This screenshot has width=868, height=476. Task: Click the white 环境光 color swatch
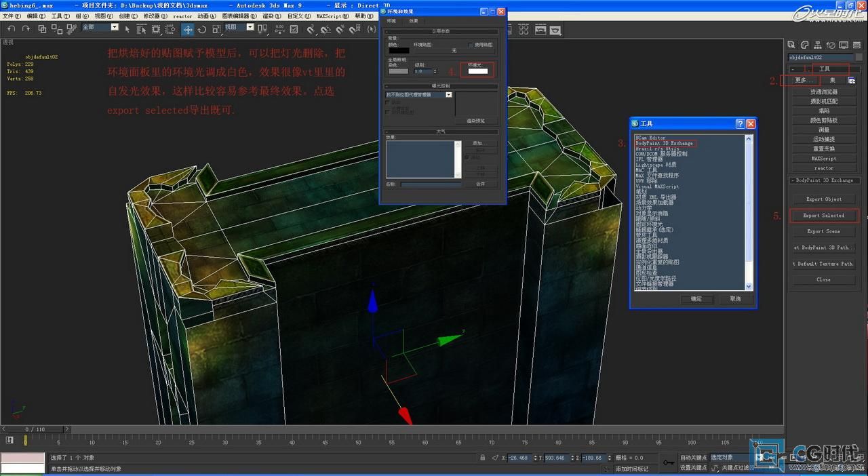478,71
